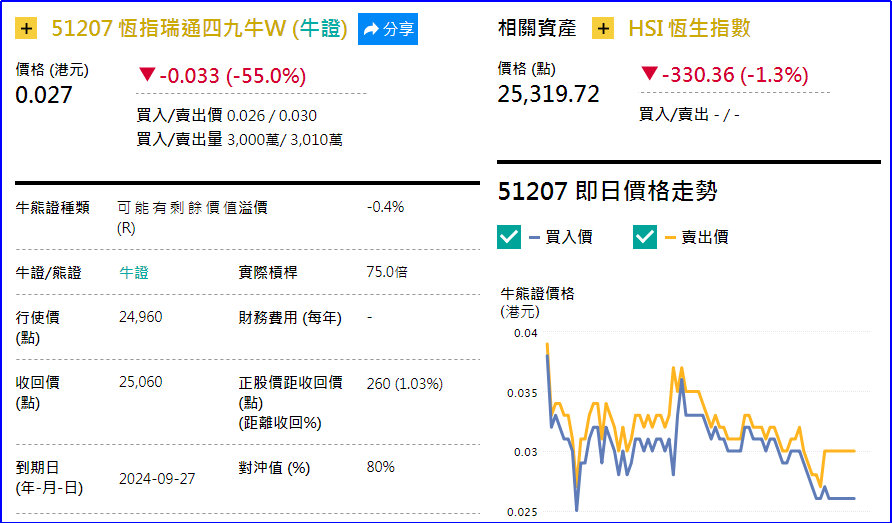892x523 pixels.
Task: Open the HSI 恒生指數 link
Action: point(689,29)
